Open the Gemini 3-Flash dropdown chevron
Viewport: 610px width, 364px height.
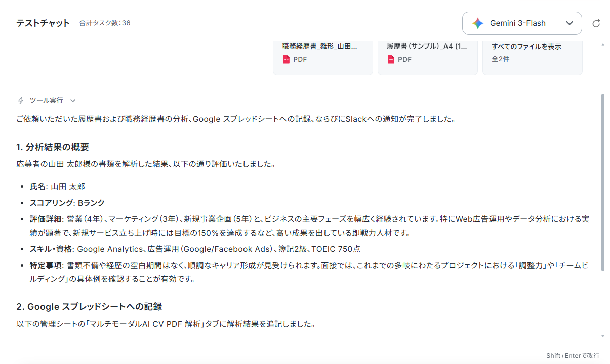(x=570, y=23)
